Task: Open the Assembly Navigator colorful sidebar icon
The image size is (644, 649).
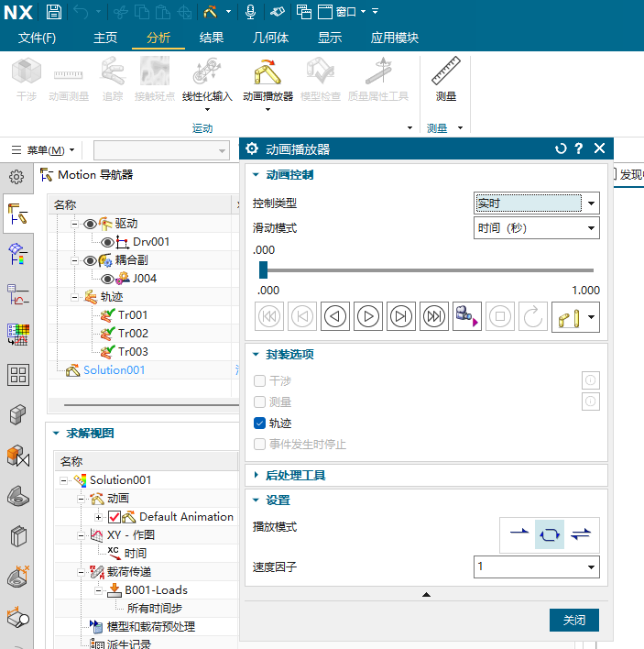Action: [x=17, y=254]
